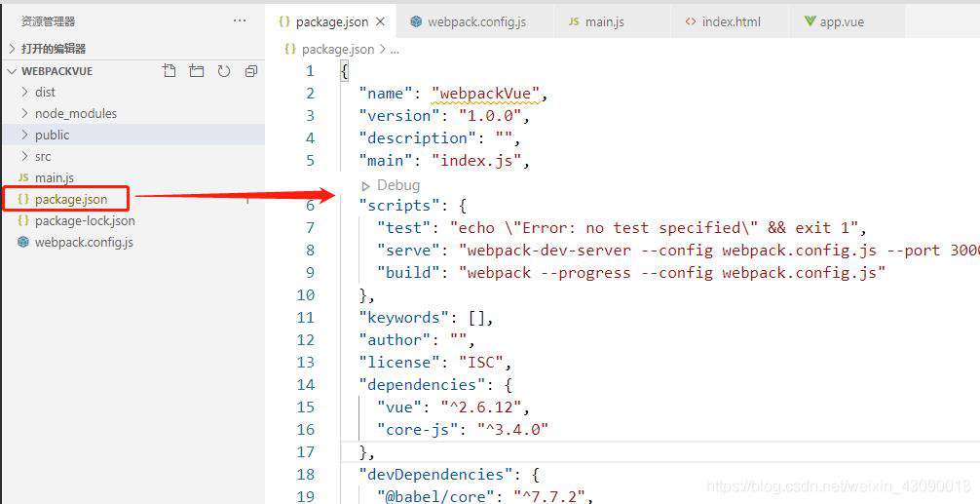
Task: Expand the node_modules folder
Action: pyautogui.click(x=133, y=113)
